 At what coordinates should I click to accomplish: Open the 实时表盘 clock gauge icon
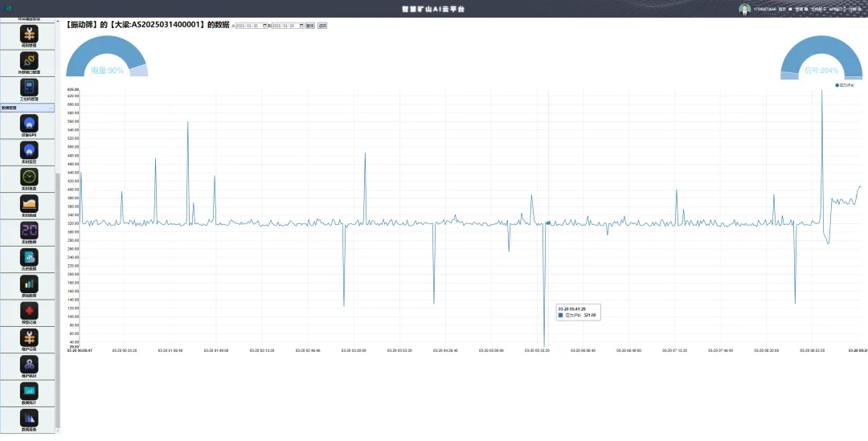29,177
